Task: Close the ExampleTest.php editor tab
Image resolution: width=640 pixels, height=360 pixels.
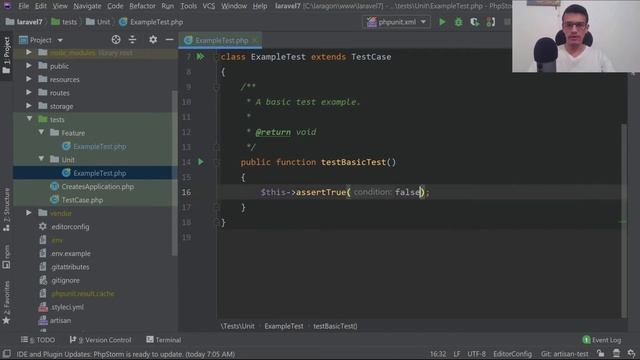Action: pyautogui.click(x=255, y=40)
